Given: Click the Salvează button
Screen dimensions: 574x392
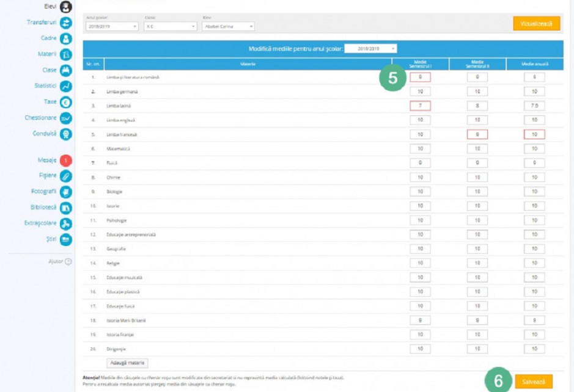Looking at the screenshot, I should click(534, 381).
